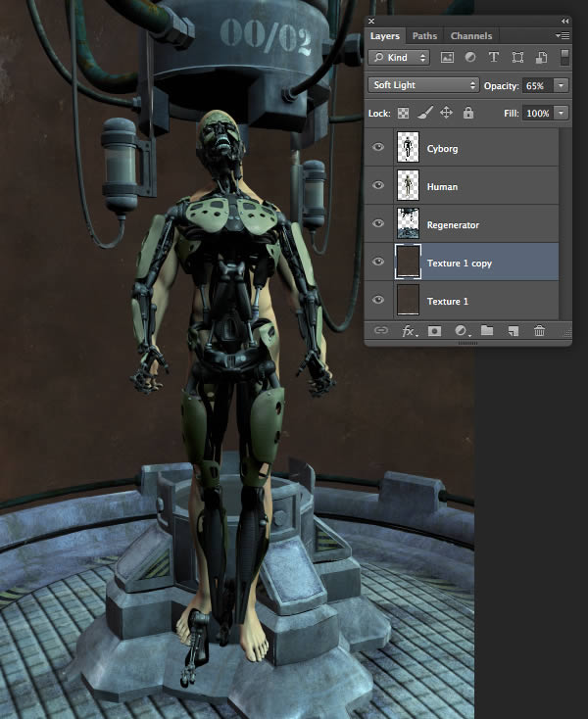Screen dimensions: 588x719
Task: Switch to the Layers tab
Action: coord(385,36)
